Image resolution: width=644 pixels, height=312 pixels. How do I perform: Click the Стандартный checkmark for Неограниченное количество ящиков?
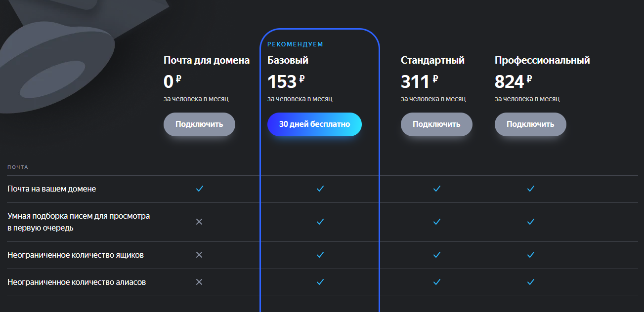[436, 255]
